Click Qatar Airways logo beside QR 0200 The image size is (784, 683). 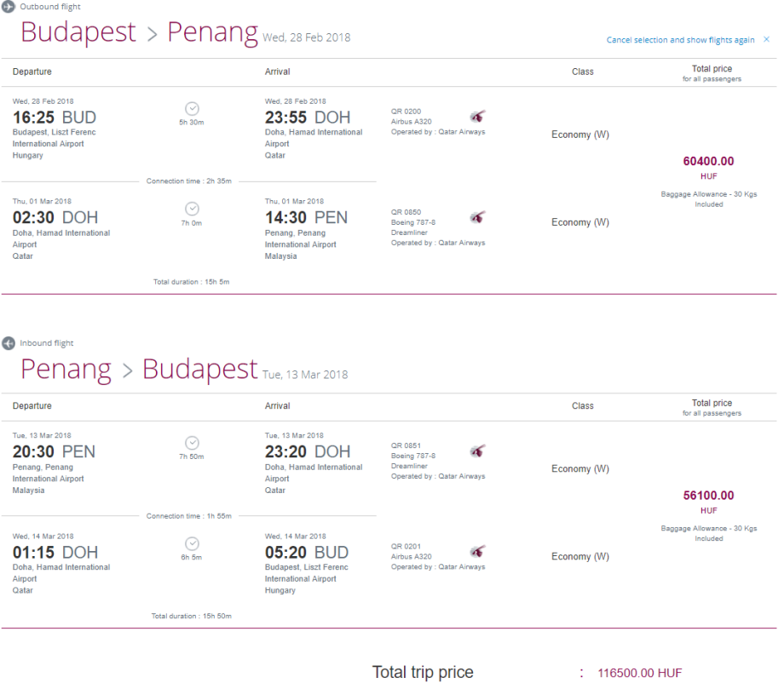coord(477,117)
